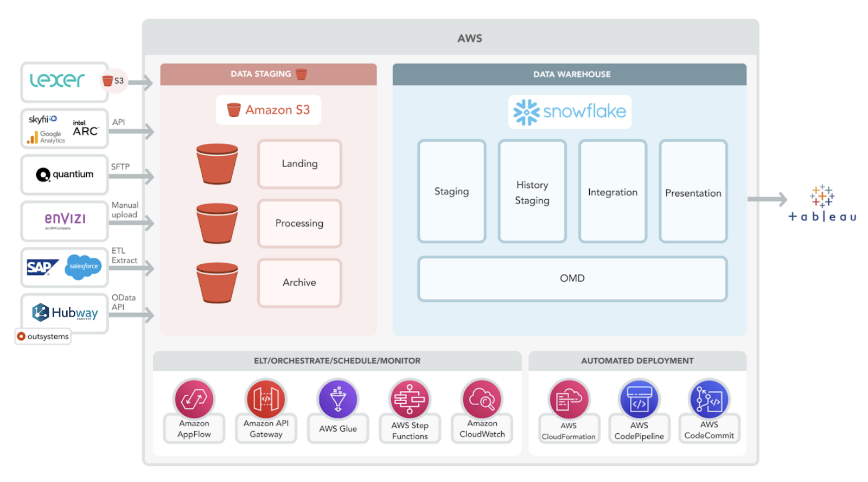Image resolution: width=868 pixels, height=482 pixels.
Task: Click the Landing box
Action: point(299,164)
